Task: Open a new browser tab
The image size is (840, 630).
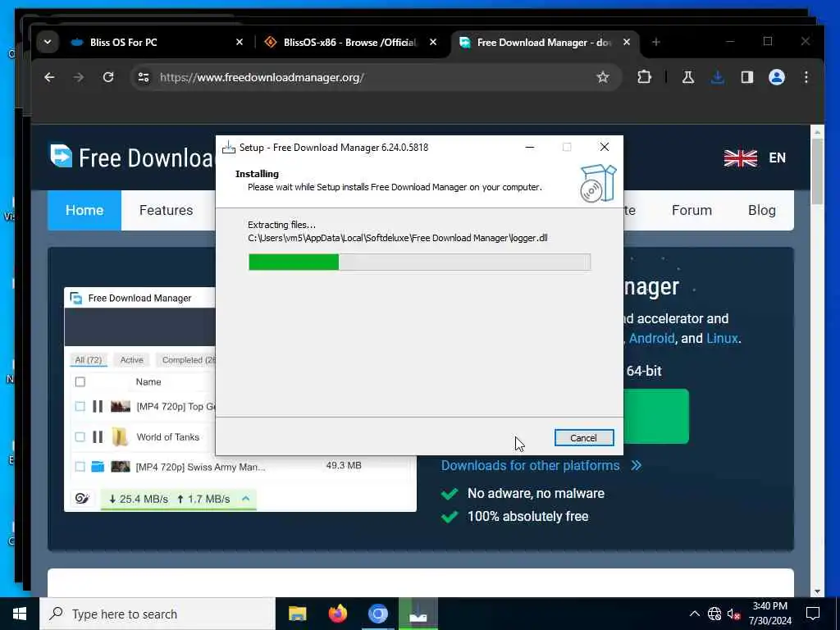Action: 655,42
